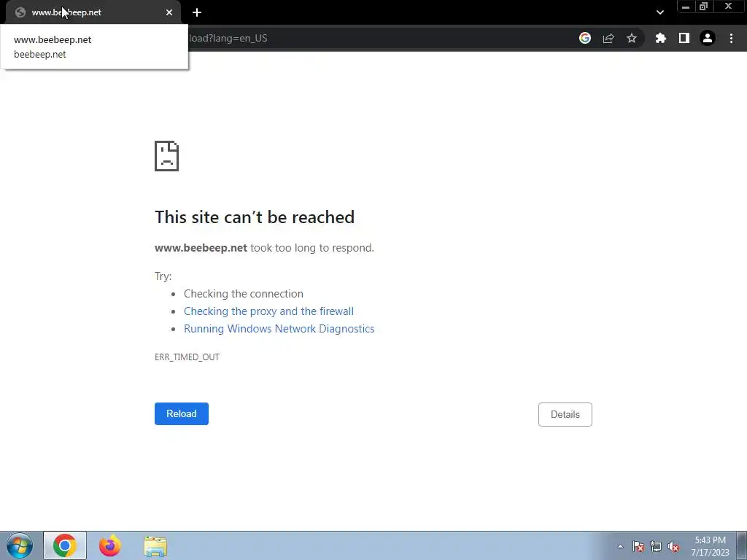Click the ERR_TIMED_OUT error code text

point(187,357)
